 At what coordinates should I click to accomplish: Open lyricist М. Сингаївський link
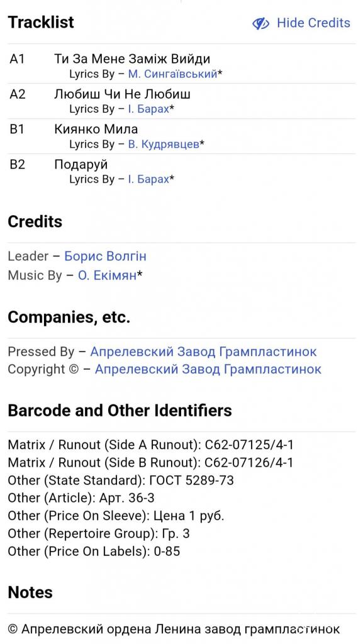pyautogui.click(x=172, y=74)
